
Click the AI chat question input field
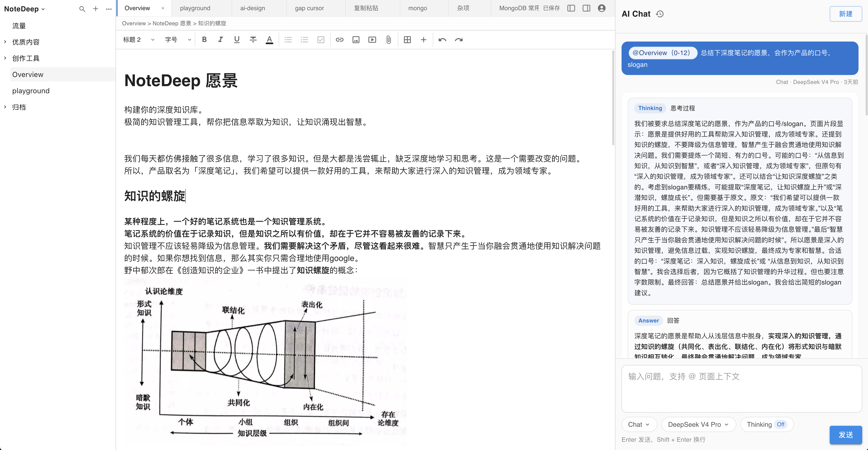click(741, 389)
